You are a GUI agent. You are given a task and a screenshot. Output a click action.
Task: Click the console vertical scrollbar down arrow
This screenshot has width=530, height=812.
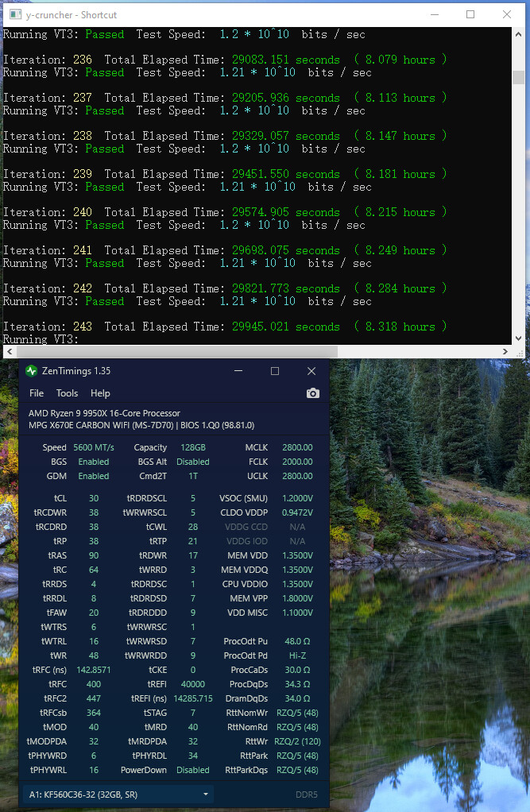pyautogui.click(x=518, y=339)
